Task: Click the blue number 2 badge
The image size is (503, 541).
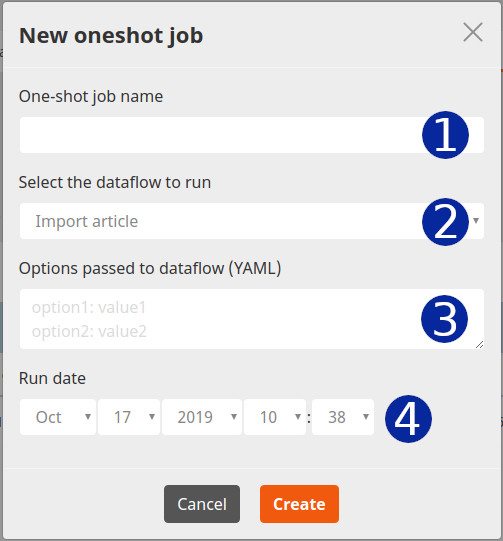Action: [x=445, y=222]
